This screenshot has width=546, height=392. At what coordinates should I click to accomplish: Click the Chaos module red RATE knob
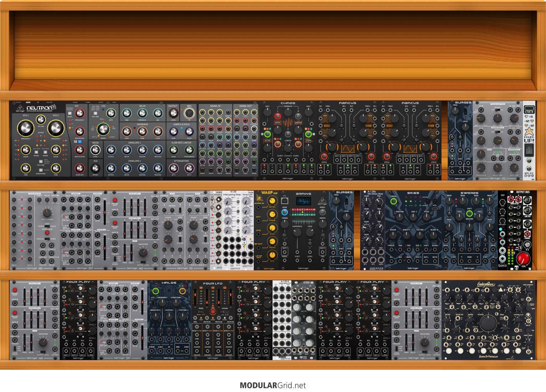point(278,116)
